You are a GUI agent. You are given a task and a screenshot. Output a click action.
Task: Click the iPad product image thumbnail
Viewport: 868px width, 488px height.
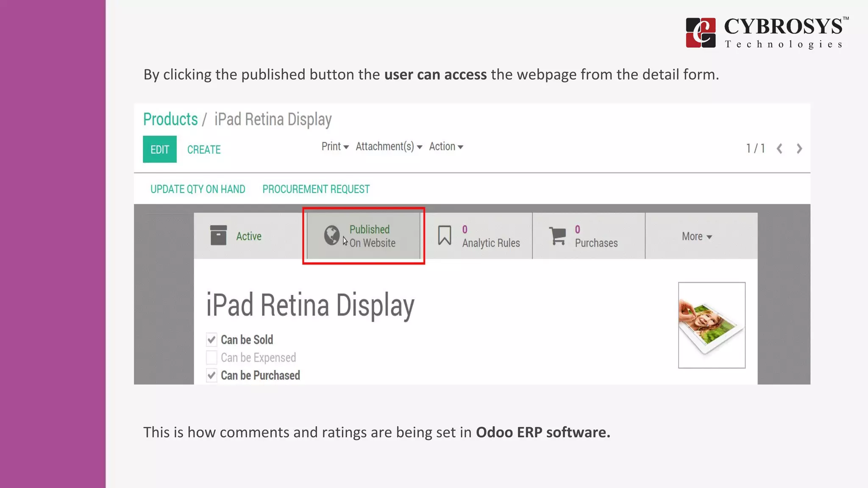pyautogui.click(x=712, y=325)
